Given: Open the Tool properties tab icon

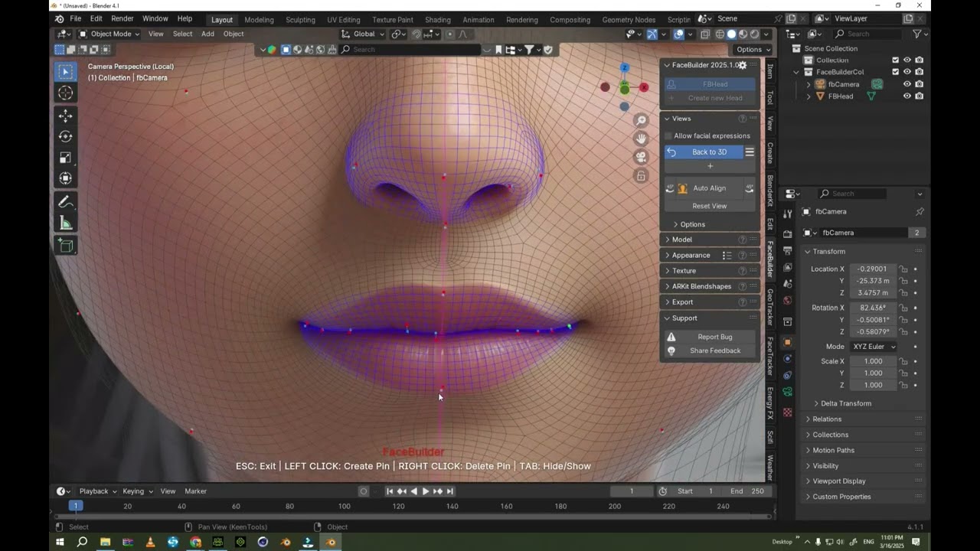Looking at the screenshot, I should tap(787, 214).
